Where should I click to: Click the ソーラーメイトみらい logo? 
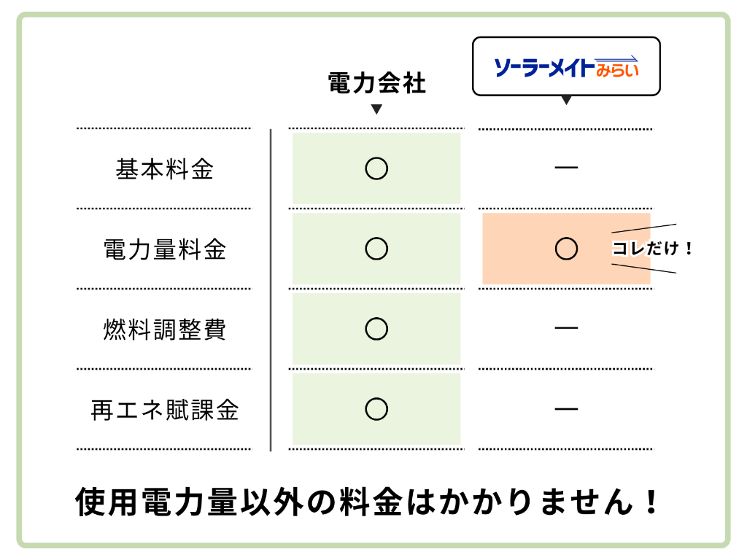566,67
